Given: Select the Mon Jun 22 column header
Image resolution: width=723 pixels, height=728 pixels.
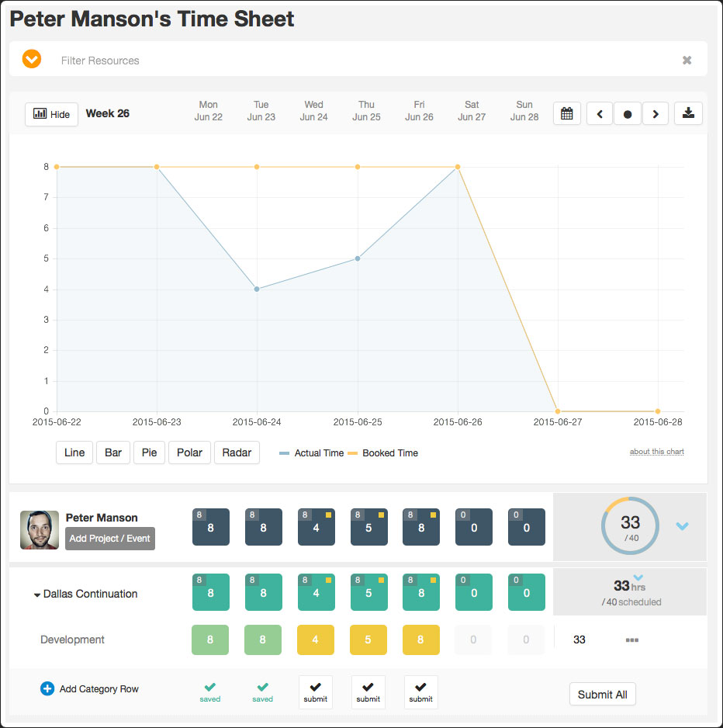Looking at the screenshot, I should 209,111.
